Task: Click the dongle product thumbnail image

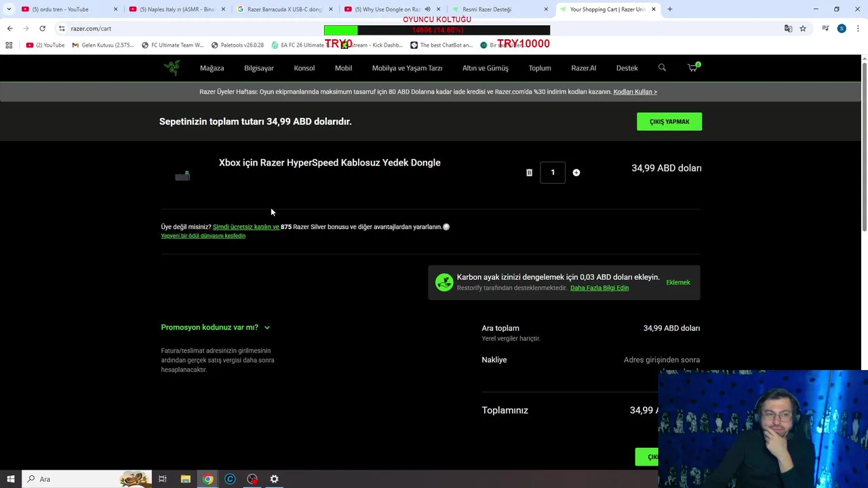Action: coord(182,176)
